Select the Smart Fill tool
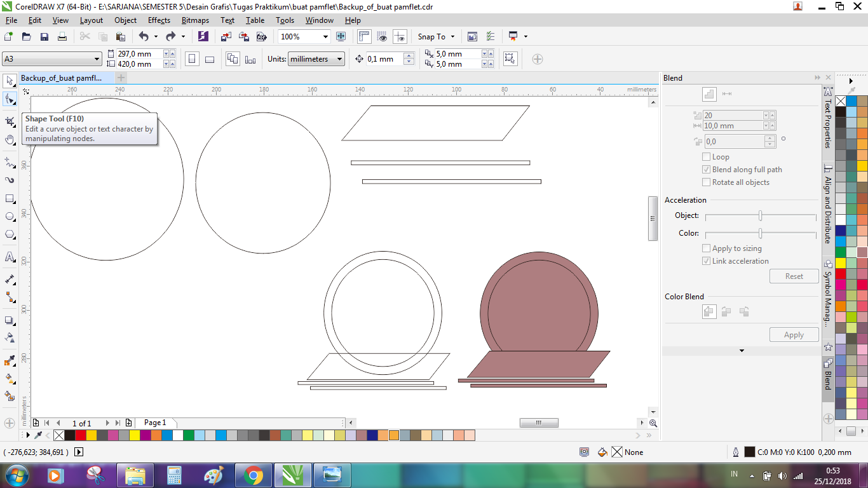The width and height of the screenshot is (868, 488). [x=10, y=396]
